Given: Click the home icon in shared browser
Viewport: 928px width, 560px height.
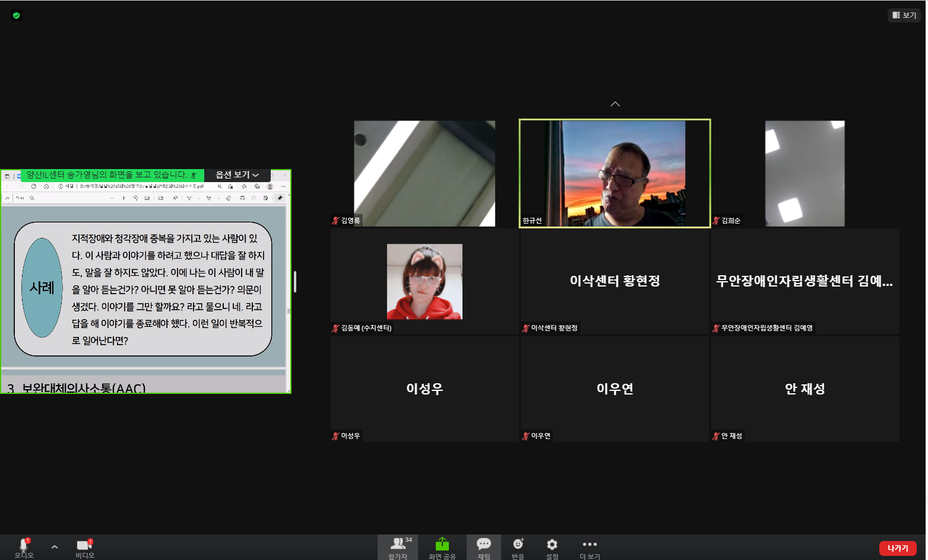Looking at the screenshot, I should pos(46,186).
